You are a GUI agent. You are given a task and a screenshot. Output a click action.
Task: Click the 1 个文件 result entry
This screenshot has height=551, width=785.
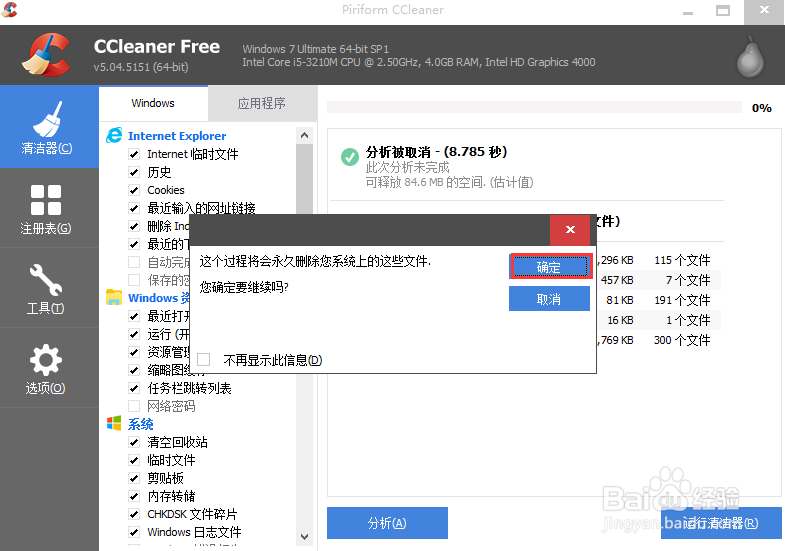pos(688,320)
